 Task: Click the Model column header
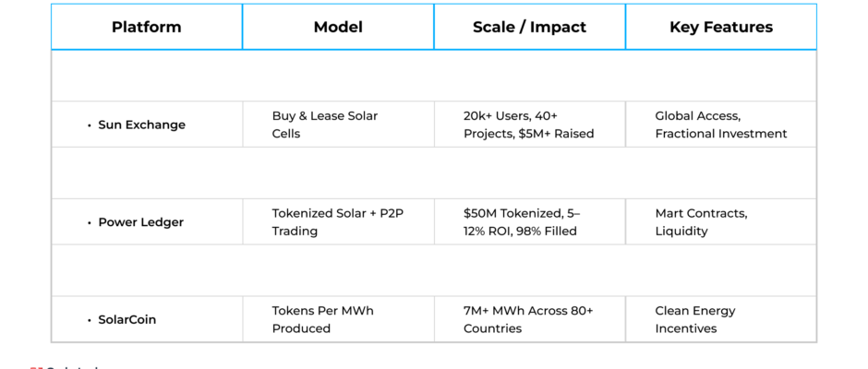click(x=338, y=27)
